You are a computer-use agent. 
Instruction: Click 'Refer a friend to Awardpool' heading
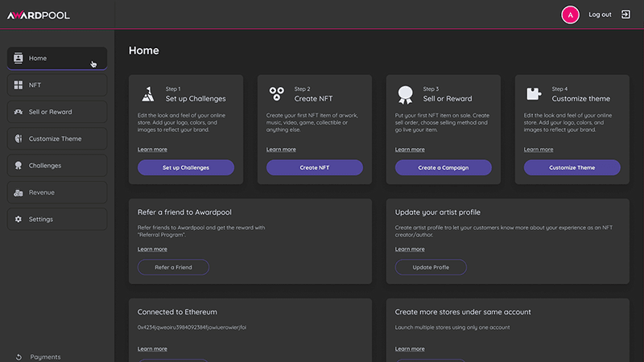184,212
